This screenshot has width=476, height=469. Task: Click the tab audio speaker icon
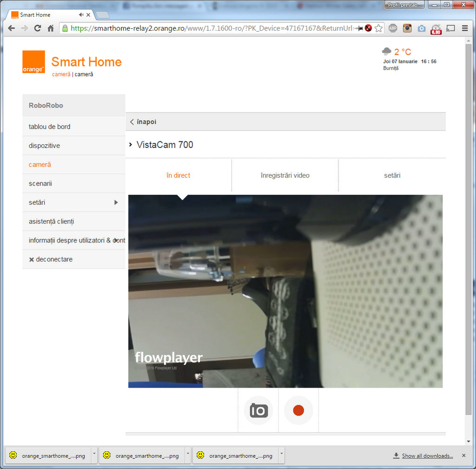coord(81,14)
